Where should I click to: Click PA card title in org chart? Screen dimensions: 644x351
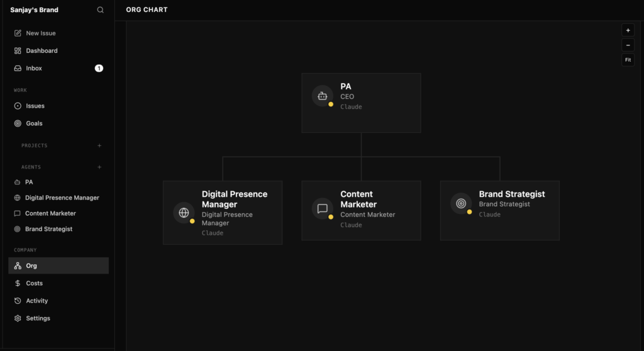click(346, 86)
